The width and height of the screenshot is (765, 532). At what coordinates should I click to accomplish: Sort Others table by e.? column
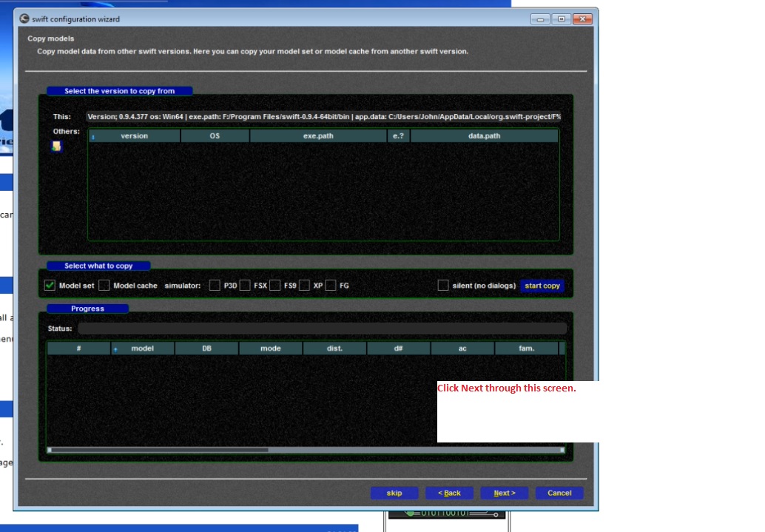[x=398, y=135]
